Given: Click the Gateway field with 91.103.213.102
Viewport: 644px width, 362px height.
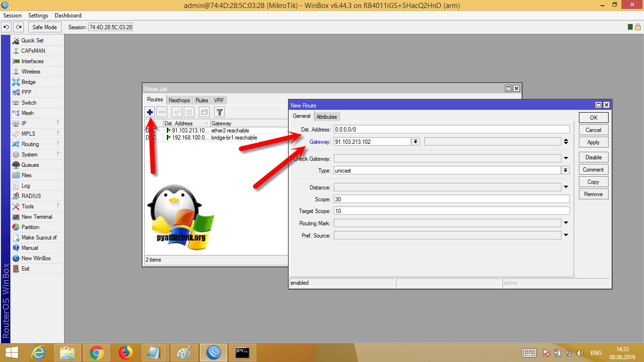Looking at the screenshot, I should (372, 141).
